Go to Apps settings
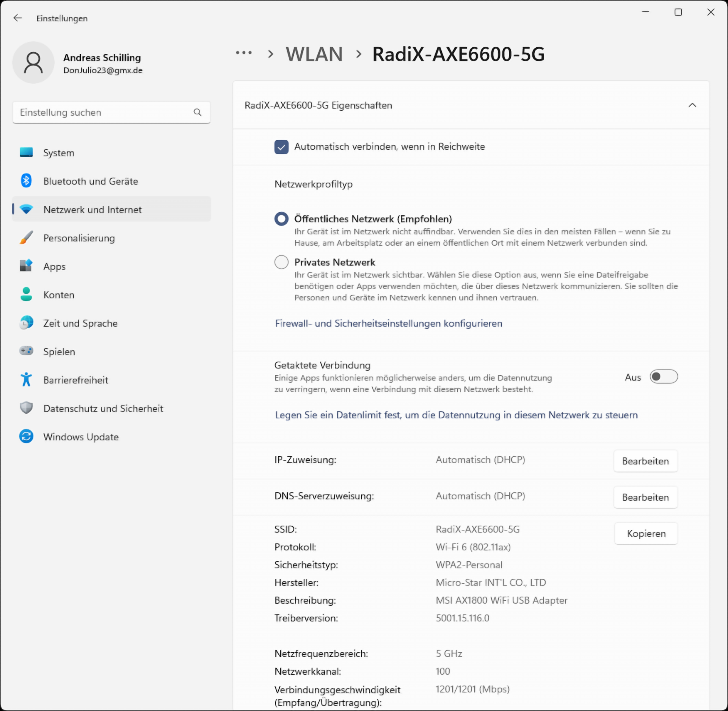This screenshot has width=728, height=711. point(111,266)
